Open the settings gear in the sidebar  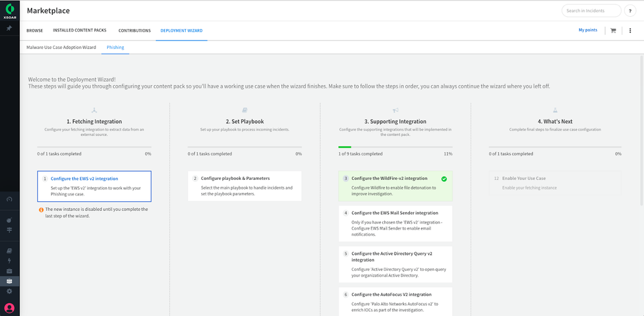click(x=10, y=291)
